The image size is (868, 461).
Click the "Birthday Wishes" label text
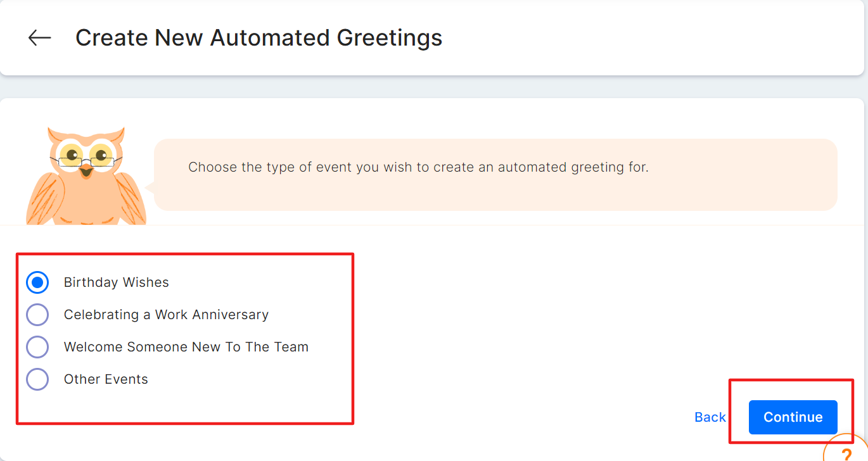click(117, 282)
